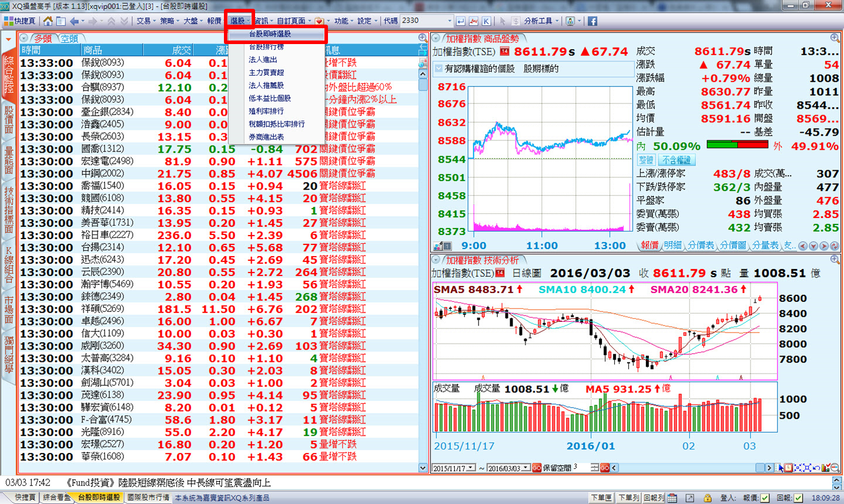
Task: Open the end date 2016/03/03 dropdown
Action: point(525,468)
